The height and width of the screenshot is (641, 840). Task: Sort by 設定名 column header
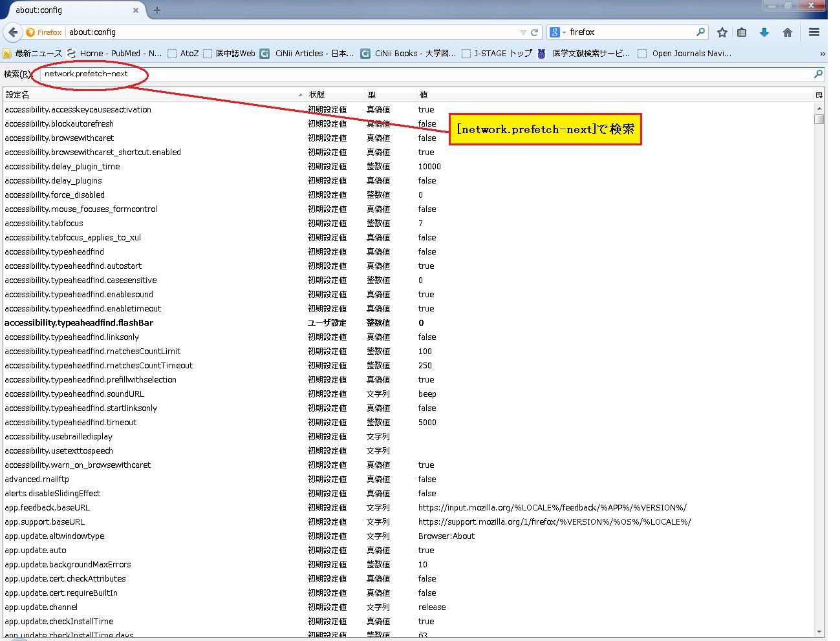153,95
